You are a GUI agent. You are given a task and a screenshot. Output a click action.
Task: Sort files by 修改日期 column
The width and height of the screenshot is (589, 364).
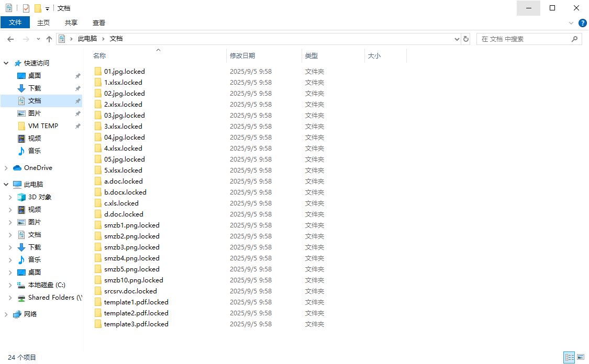point(242,56)
